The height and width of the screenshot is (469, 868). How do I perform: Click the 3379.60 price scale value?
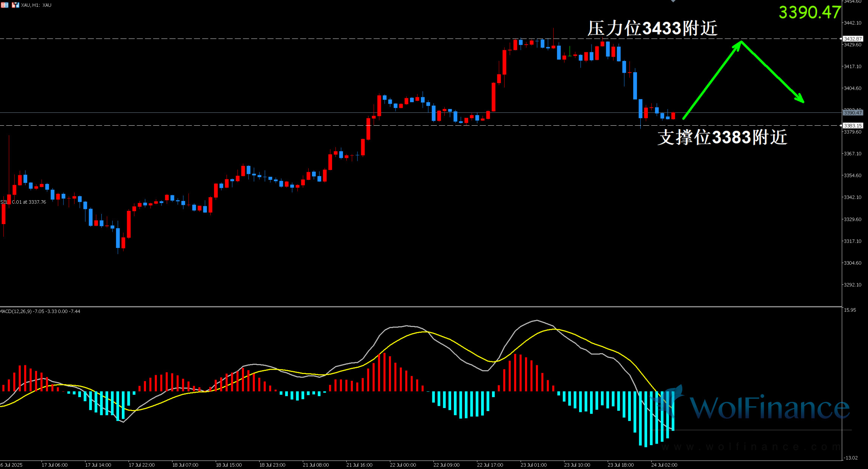click(x=852, y=132)
